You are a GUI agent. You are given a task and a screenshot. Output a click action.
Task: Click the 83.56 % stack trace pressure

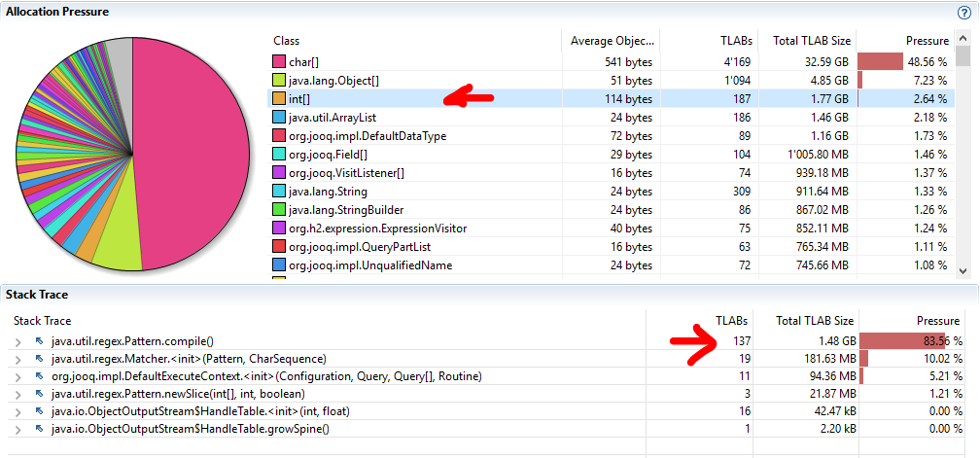tap(941, 341)
